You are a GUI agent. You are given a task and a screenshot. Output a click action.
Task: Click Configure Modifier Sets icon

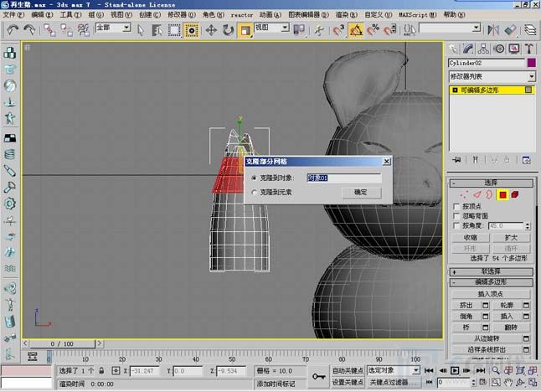(x=526, y=160)
